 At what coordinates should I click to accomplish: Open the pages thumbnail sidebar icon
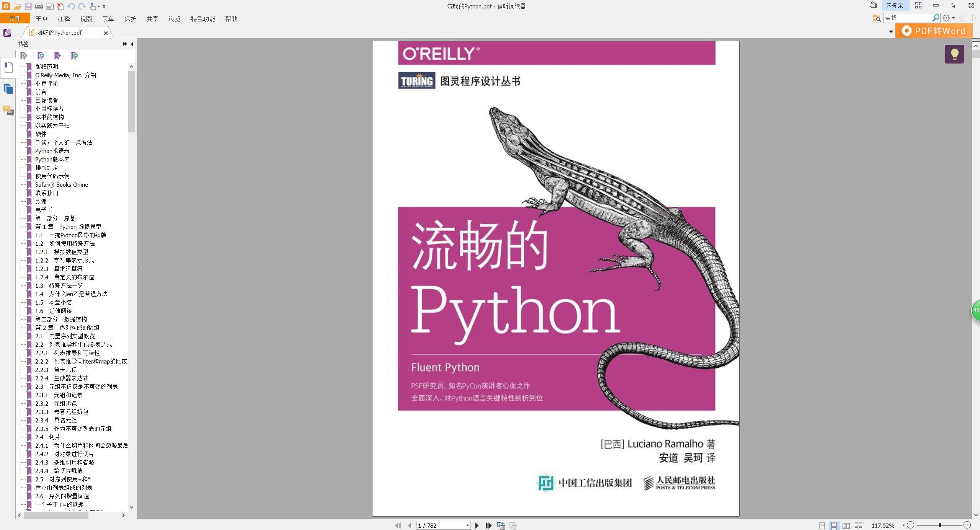pyautogui.click(x=8, y=89)
